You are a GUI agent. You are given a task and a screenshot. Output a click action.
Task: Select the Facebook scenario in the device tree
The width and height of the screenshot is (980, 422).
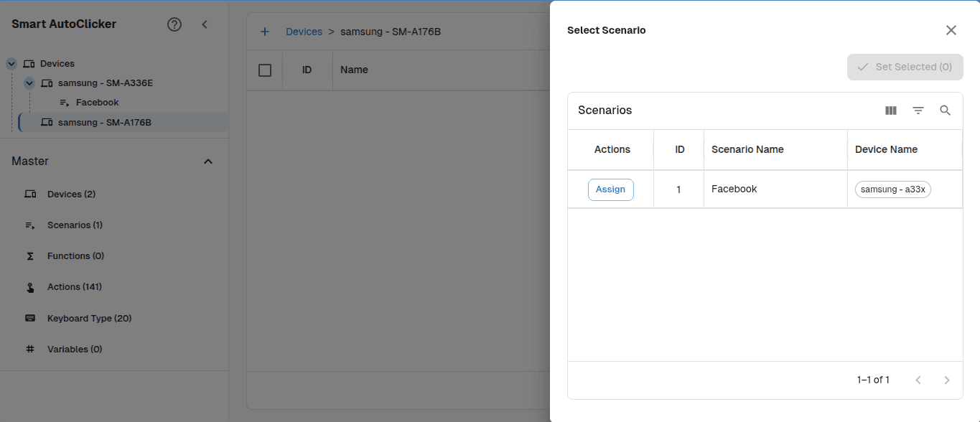[95, 102]
